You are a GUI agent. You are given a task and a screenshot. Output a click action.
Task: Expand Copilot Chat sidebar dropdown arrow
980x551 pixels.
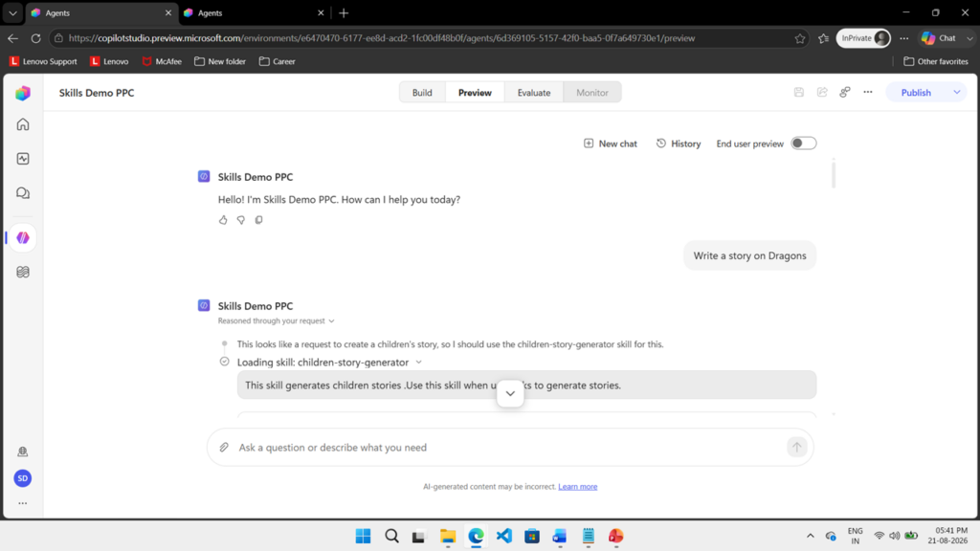970,38
